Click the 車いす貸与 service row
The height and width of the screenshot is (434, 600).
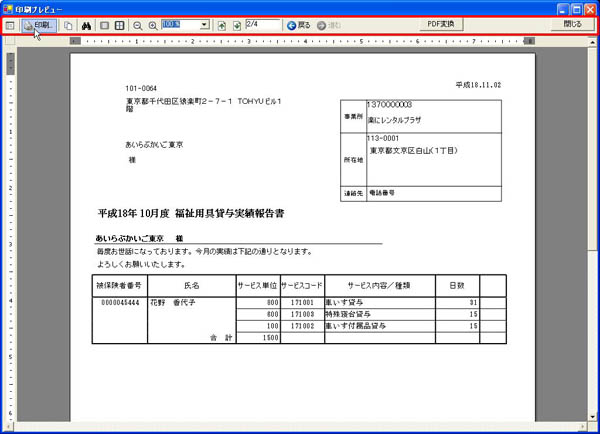344,302
